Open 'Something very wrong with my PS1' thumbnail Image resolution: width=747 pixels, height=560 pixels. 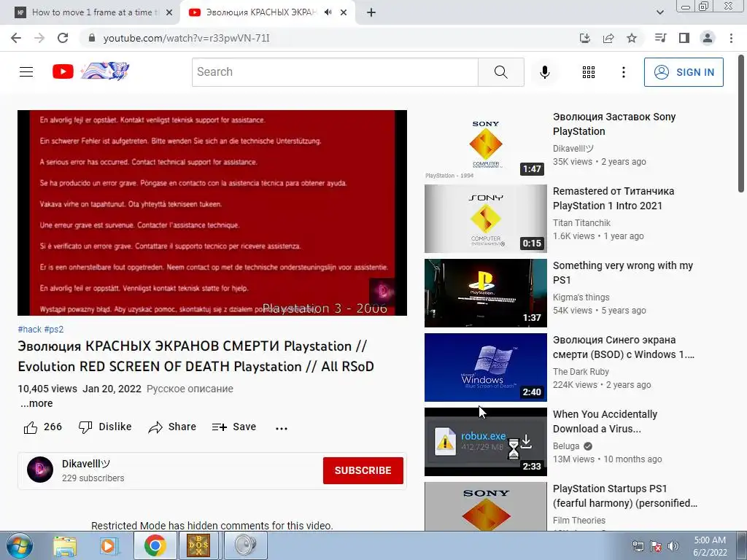(x=485, y=293)
